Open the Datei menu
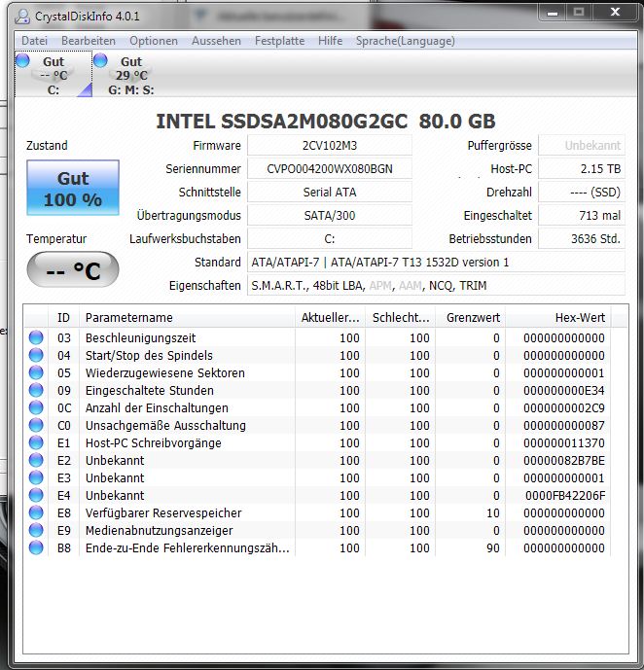644x670 pixels. tap(34, 41)
